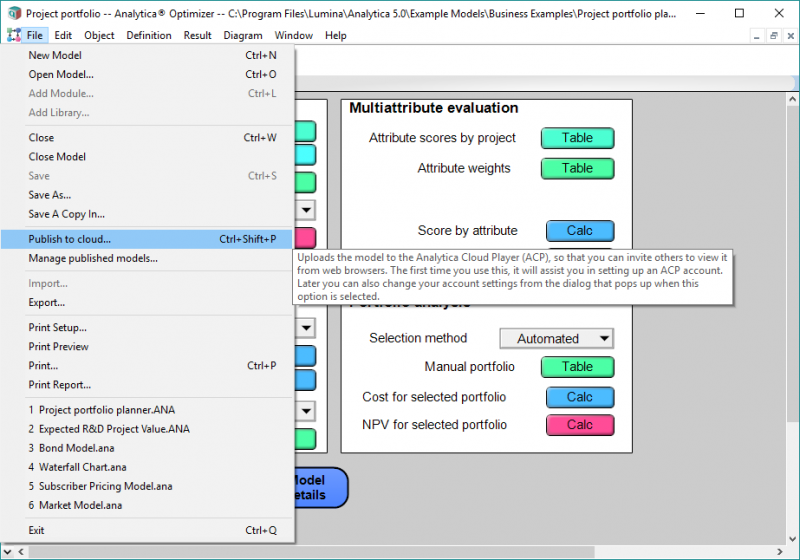Click the chevron at bottom-left of diagram
Screen dimensions: 800x560
(x=7, y=552)
